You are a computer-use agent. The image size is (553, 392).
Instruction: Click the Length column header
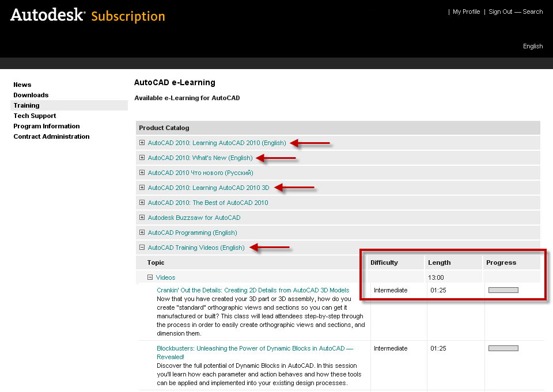click(x=439, y=262)
